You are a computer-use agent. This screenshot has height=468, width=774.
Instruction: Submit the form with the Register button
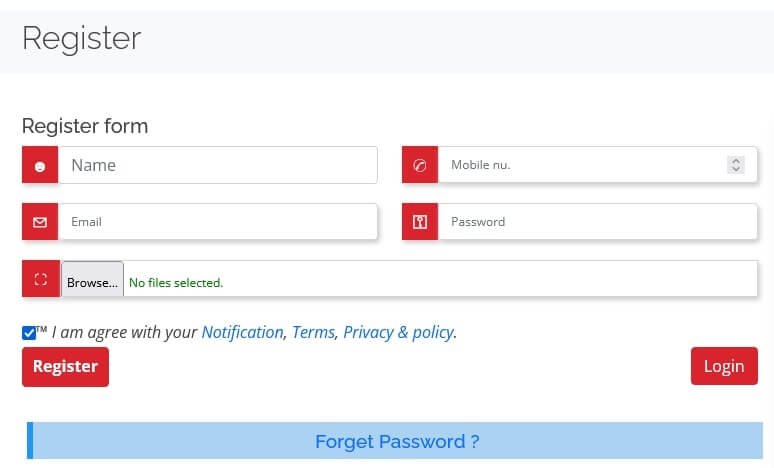pyautogui.click(x=65, y=366)
